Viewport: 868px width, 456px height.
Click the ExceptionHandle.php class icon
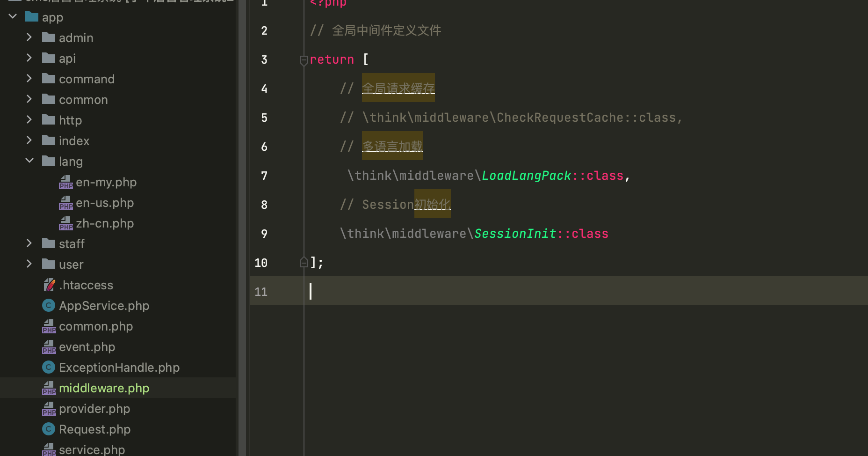pyautogui.click(x=49, y=367)
